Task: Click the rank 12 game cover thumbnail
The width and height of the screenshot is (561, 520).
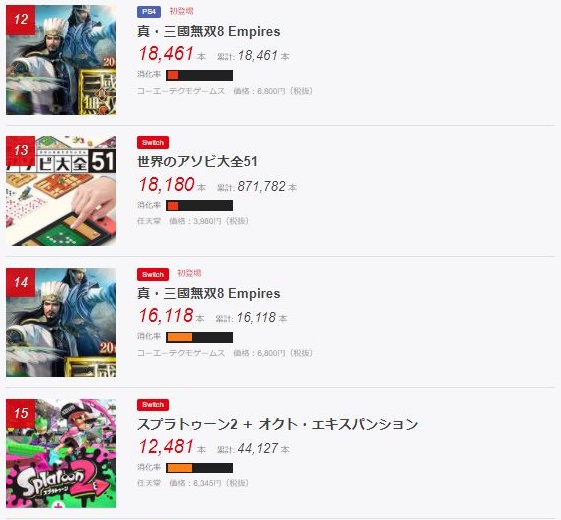Action: click(x=61, y=60)
